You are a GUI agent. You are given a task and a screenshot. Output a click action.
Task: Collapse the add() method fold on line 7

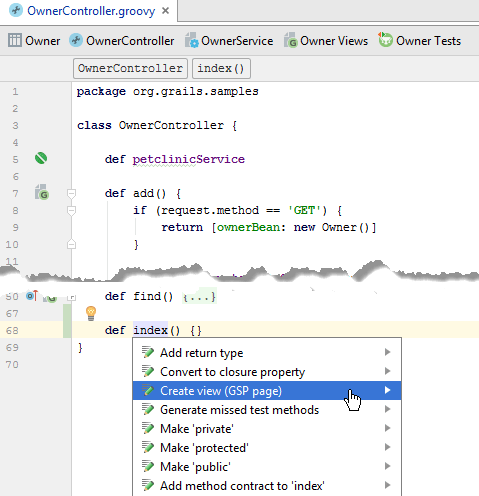tap(71, 193)
